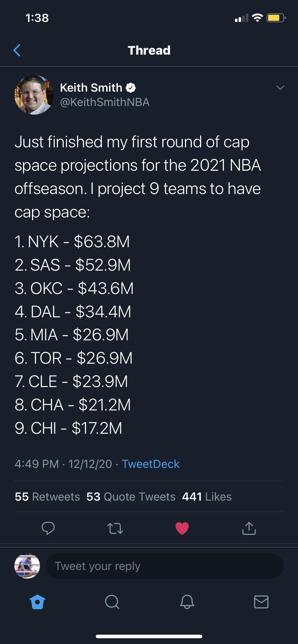The width and height of the screenshot is (298, 644).
Task: Go to the Home tab icon
Action: tap(37, 602)
